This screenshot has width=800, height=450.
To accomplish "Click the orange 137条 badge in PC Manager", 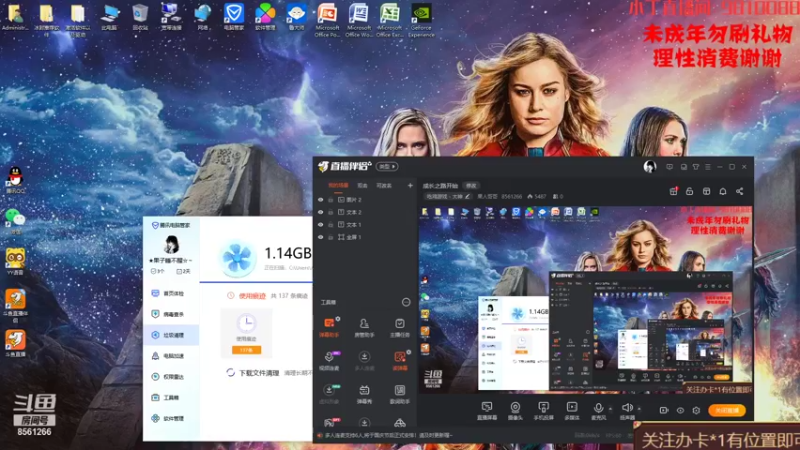I will tap(246, 350).
